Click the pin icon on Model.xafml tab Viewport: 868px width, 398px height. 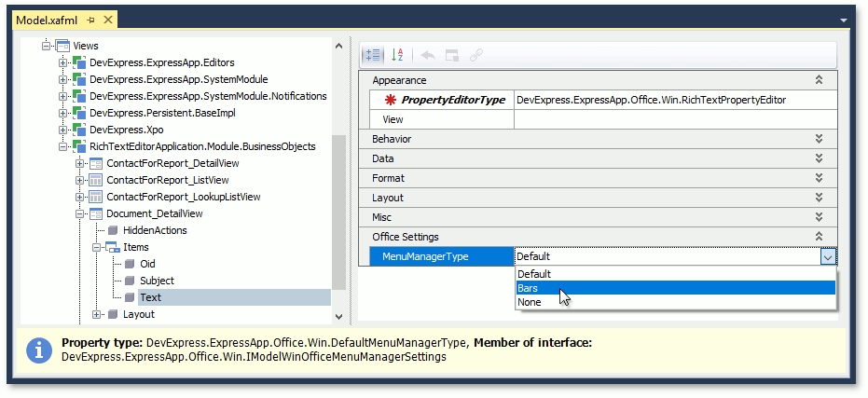(91, 20)
